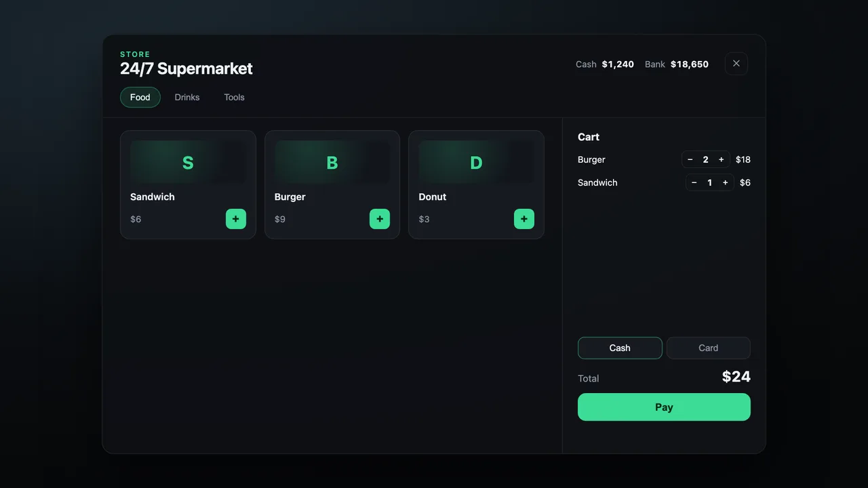Select the Sandwich product image

coord(188,163)
